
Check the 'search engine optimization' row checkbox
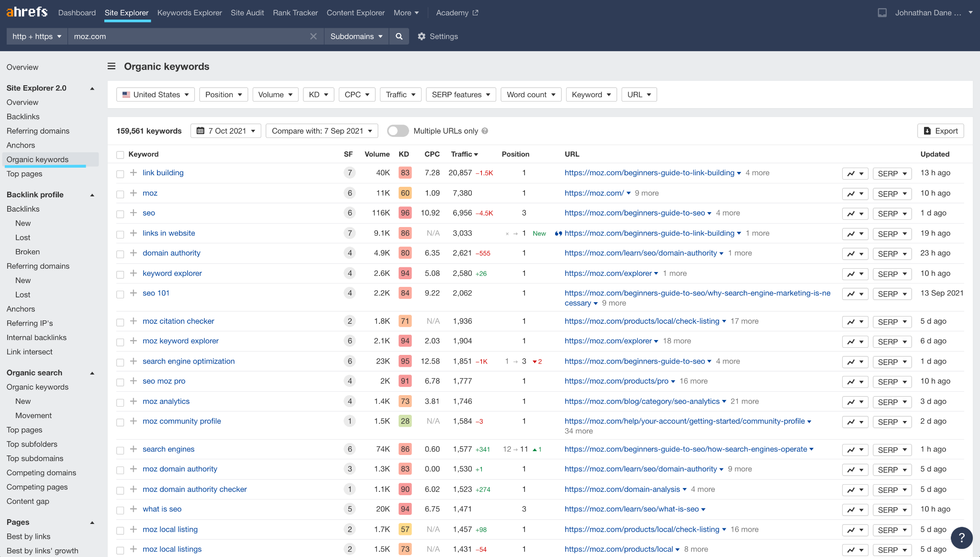coord(120,363)
